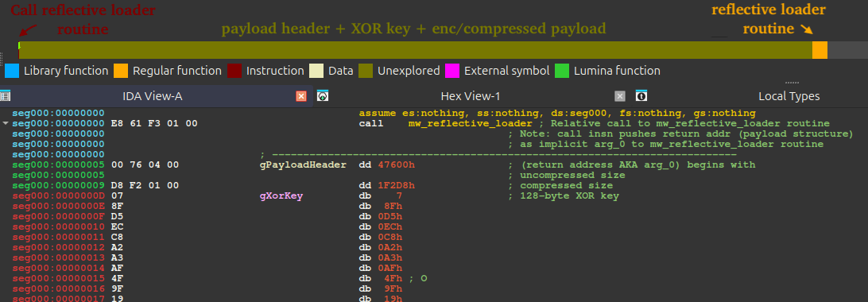
Task: Click the Local Types tab icon
Action: coord(641,95)
